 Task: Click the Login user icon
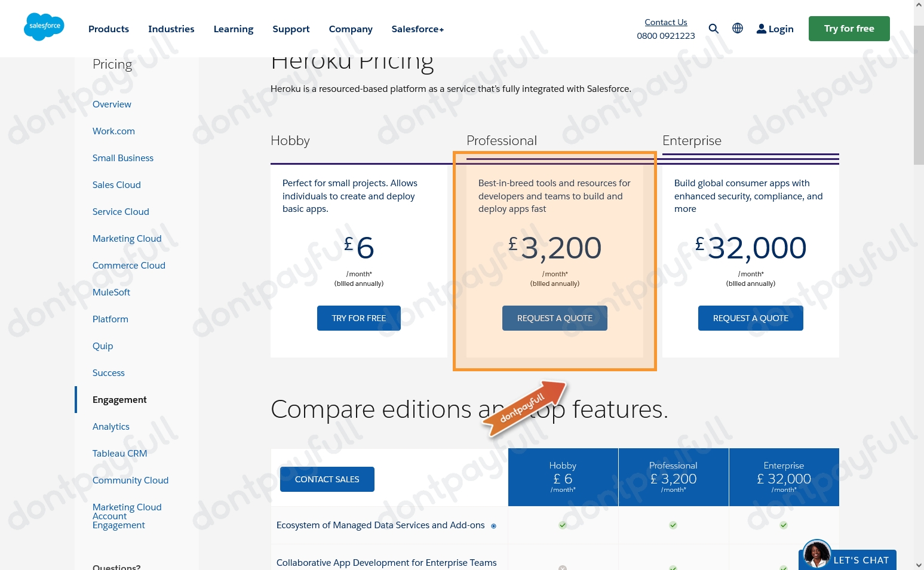click(762, 29)
